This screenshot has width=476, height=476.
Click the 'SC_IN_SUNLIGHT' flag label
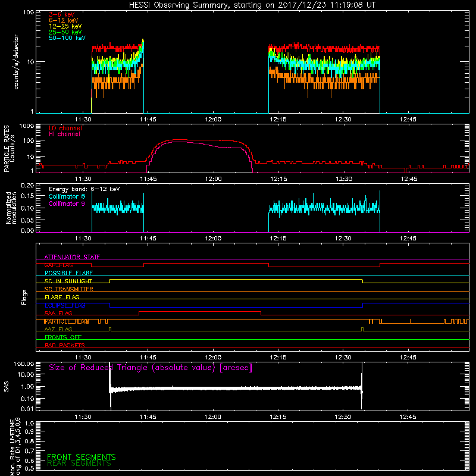click(68, 281)
